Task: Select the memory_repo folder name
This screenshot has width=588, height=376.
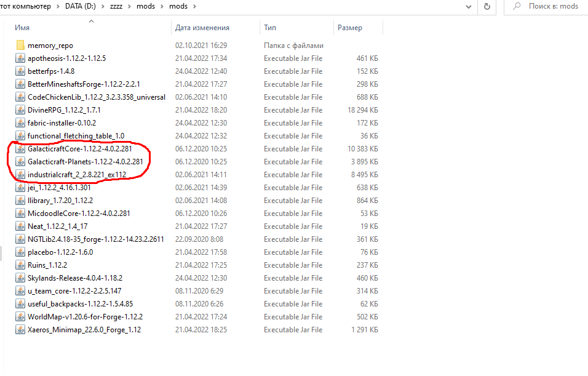Action: pyautogui.click(x=50, y=46)
